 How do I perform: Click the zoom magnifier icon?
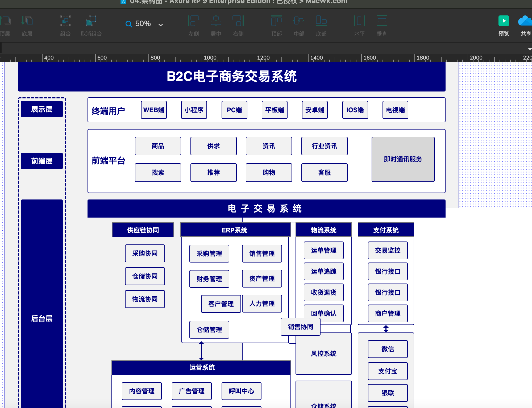click(x=129, y=24)
